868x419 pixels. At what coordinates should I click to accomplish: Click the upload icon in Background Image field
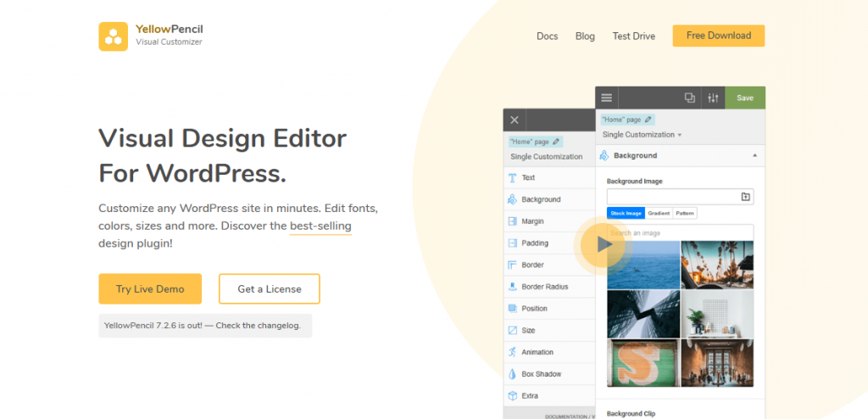[746, 197]
